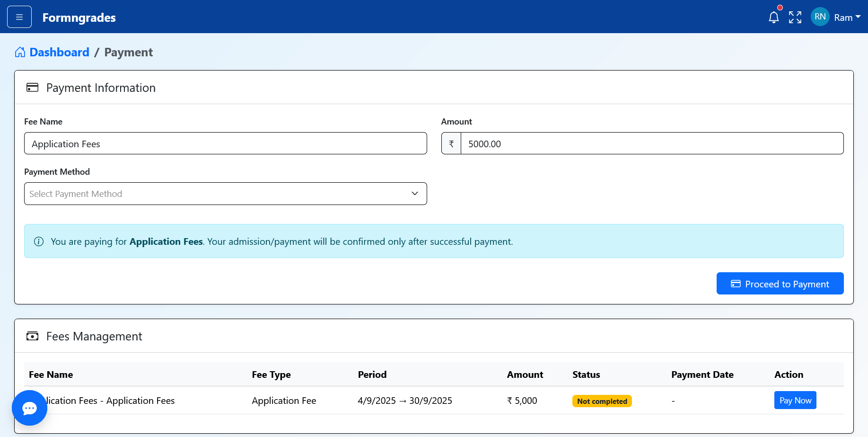Click the RN user avatar circle
Viewport: 868px width, 437px height.
click(x=820, y=17)
